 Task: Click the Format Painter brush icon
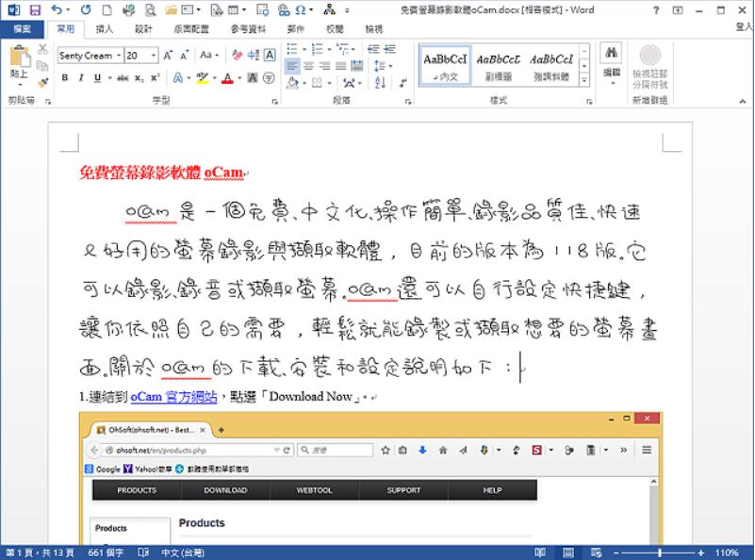click(x=42, y=82)
